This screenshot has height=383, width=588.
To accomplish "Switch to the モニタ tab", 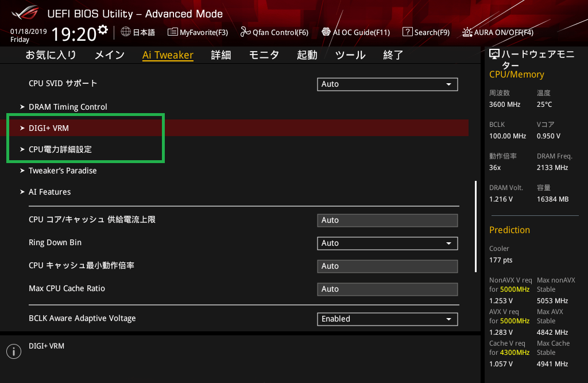I will [x=264, y=55].
